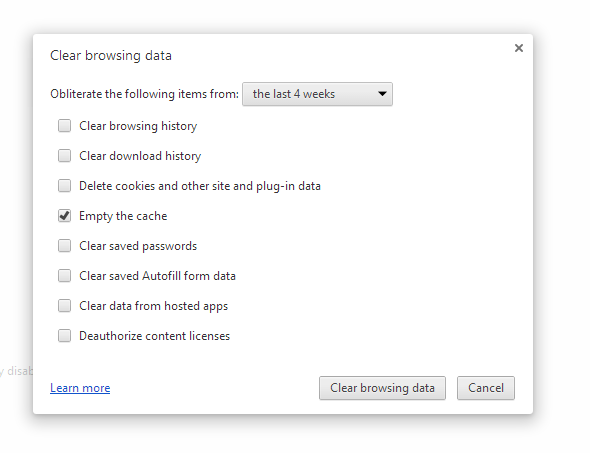Click the 'Clear download history' label text
The image size is (590, 453).
pyautogui.click(x=140, y=156)
